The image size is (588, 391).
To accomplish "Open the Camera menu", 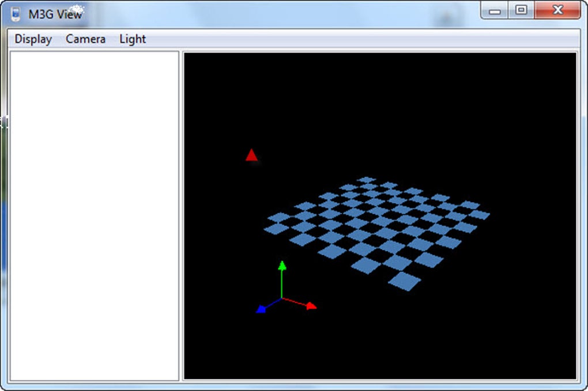I will 85,39.
